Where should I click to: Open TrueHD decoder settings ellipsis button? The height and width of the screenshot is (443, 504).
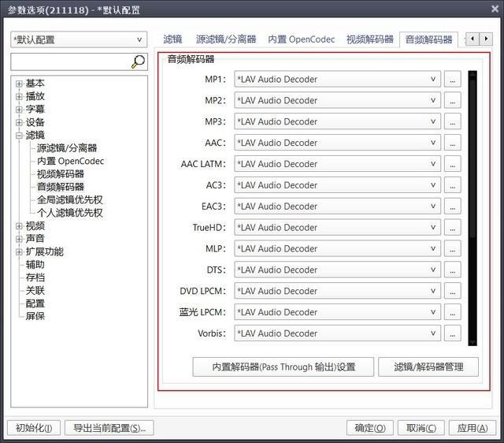(x=452, y=228)
